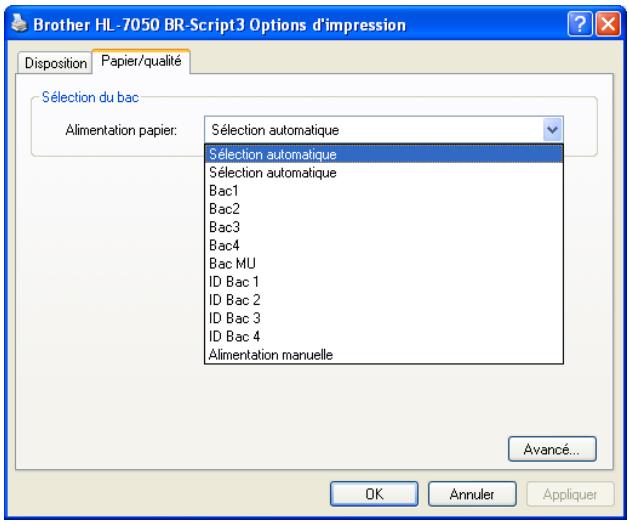Select the Papier/qualité tab
629x524 pixels.
(141, 61)
